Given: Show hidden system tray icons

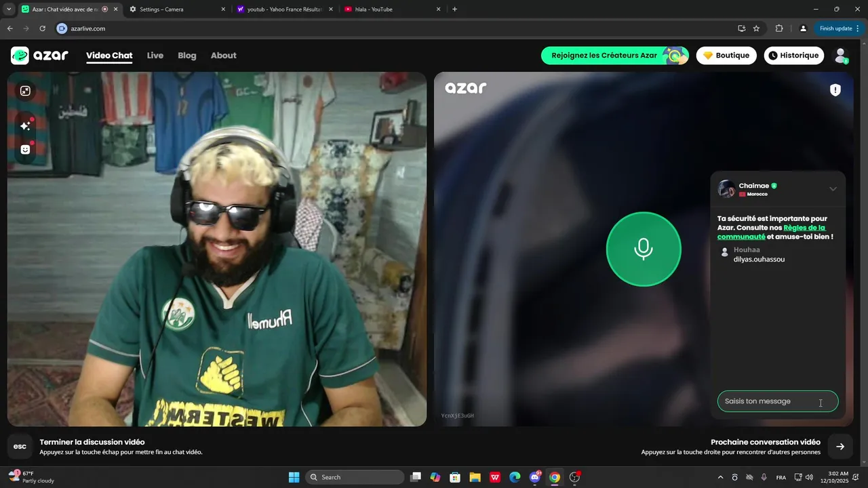Looking at the screenshot, I should coord(720,477).
